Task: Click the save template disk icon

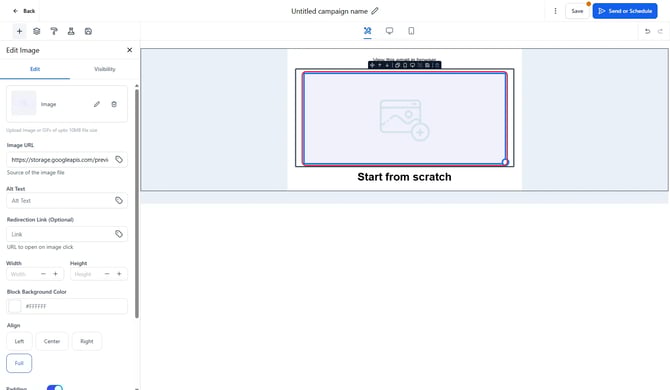Action: point(88,31)
